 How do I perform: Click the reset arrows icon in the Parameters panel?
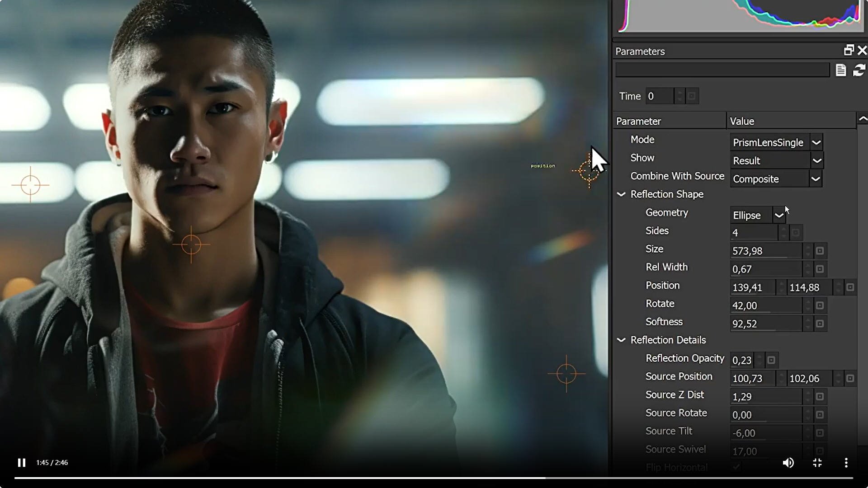click(x=859, y=70)
